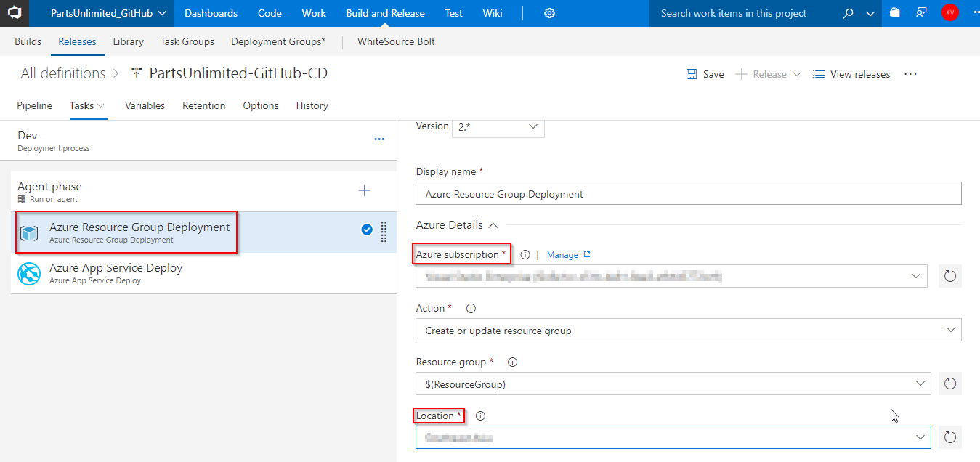Select the Dev deployment process header
980x462 pixels.
[198, 141]
